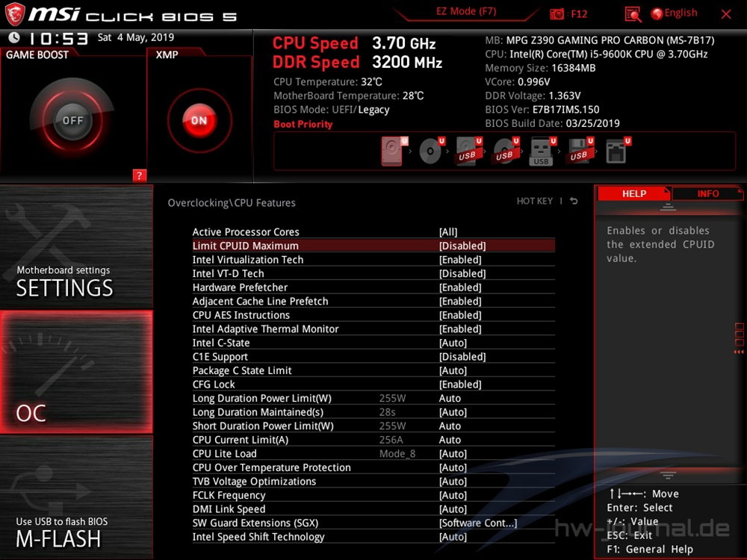Close the BIOS with the red X

pos(726,14)
